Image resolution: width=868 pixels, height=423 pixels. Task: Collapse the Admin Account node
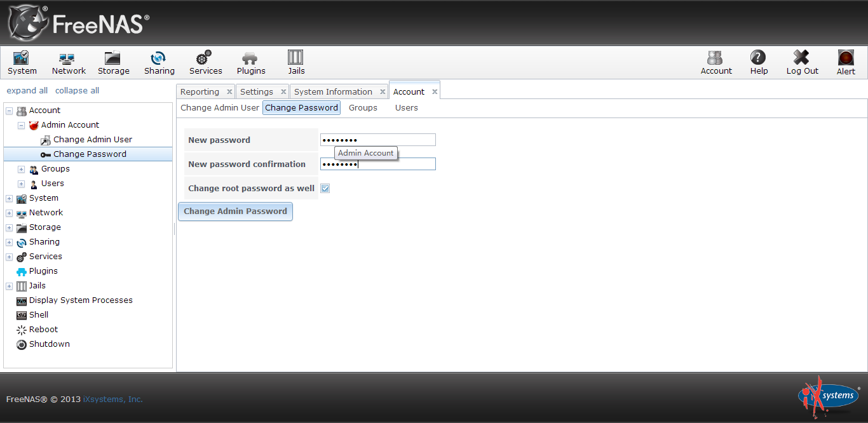[x=21, y=125]
